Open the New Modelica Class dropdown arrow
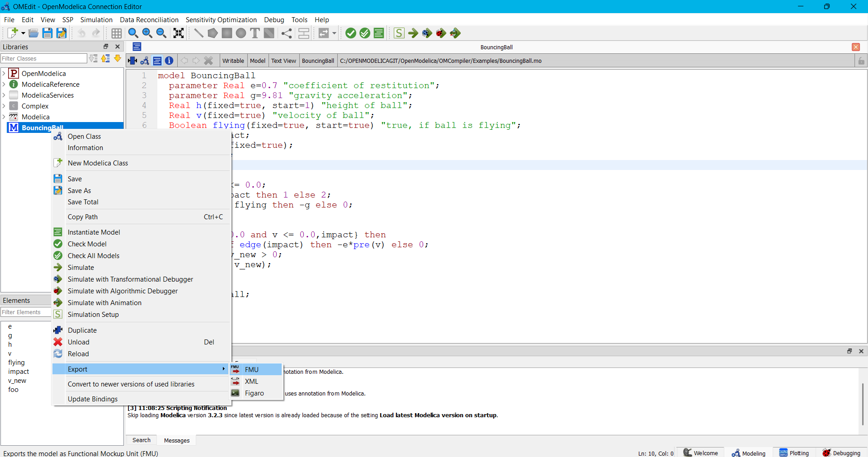Viewport: 868px width, 457px height. (23, 33)
